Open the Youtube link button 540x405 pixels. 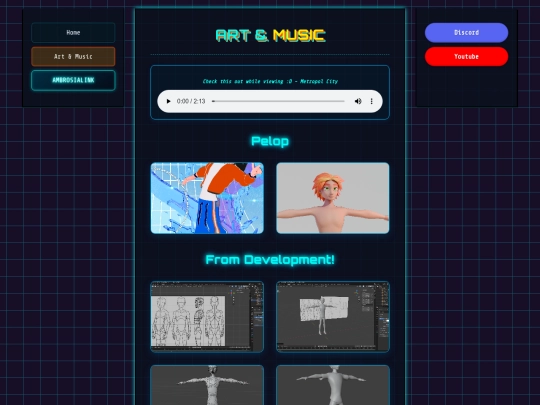[466, 56]
